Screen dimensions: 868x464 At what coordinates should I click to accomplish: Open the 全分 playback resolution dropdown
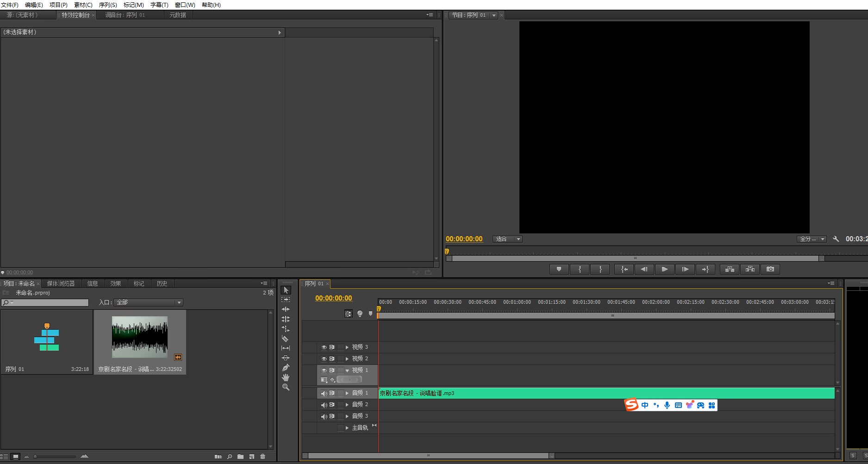coord(812,239)
